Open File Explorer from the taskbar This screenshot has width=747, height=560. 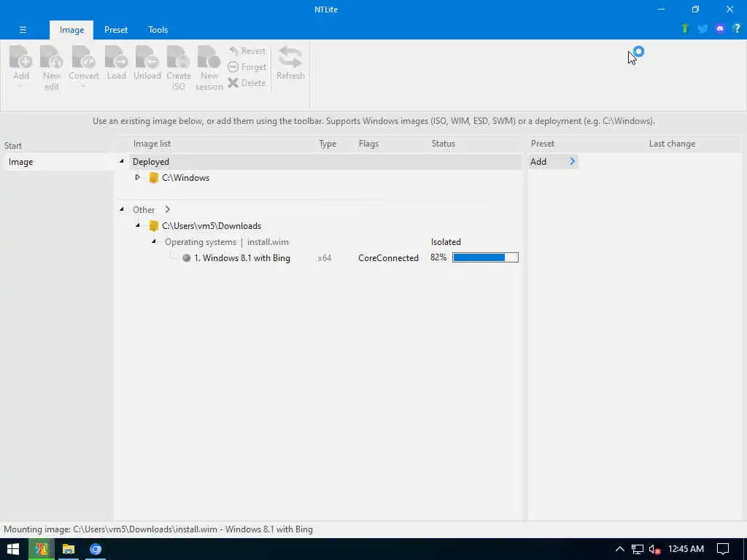[69, 549]
